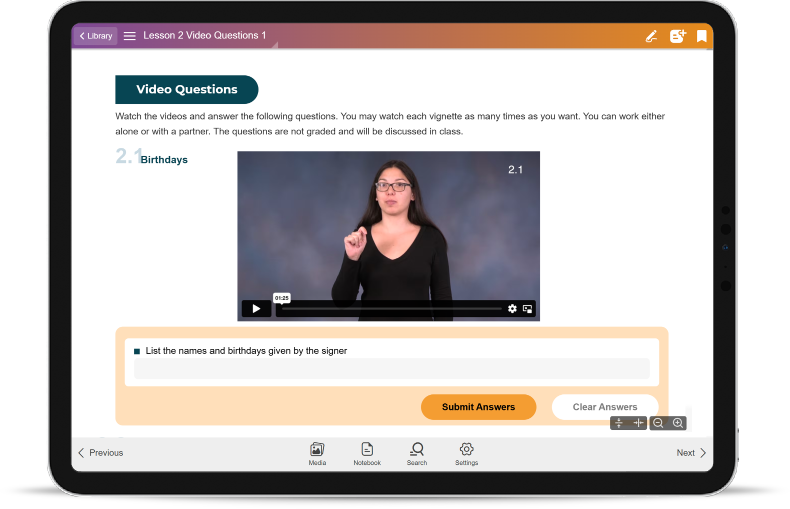
Task: Add a new note with plus icon
Action: coord(678,36)
